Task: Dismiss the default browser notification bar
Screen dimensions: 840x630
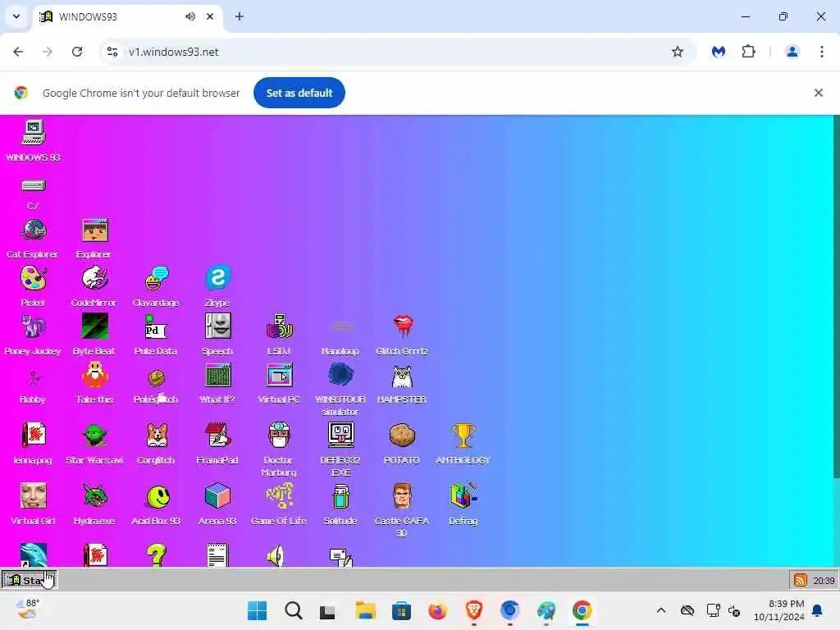Action: pyautogui.click(x=818, y=93)
